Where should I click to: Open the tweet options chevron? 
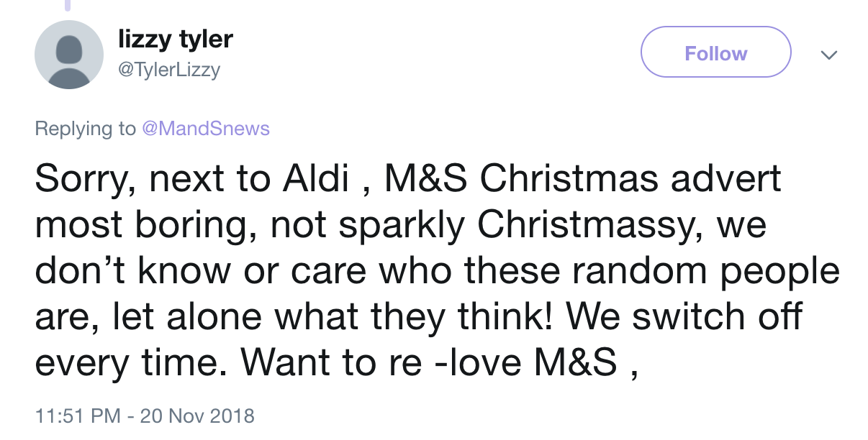[x=829, y=55]
